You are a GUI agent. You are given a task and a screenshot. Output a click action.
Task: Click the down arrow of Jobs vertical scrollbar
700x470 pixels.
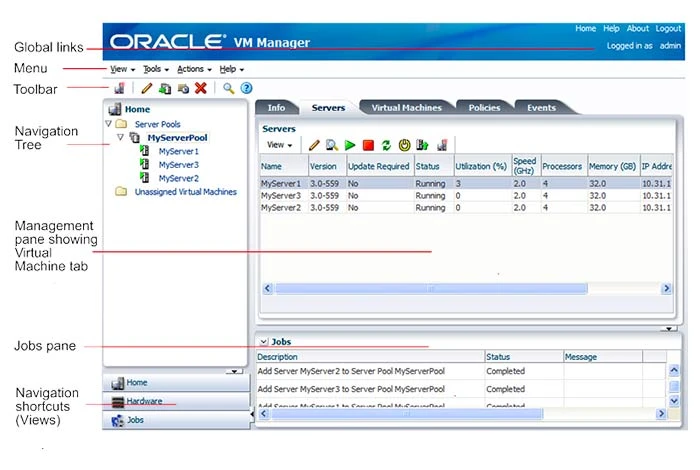click(x=674, y=401)
